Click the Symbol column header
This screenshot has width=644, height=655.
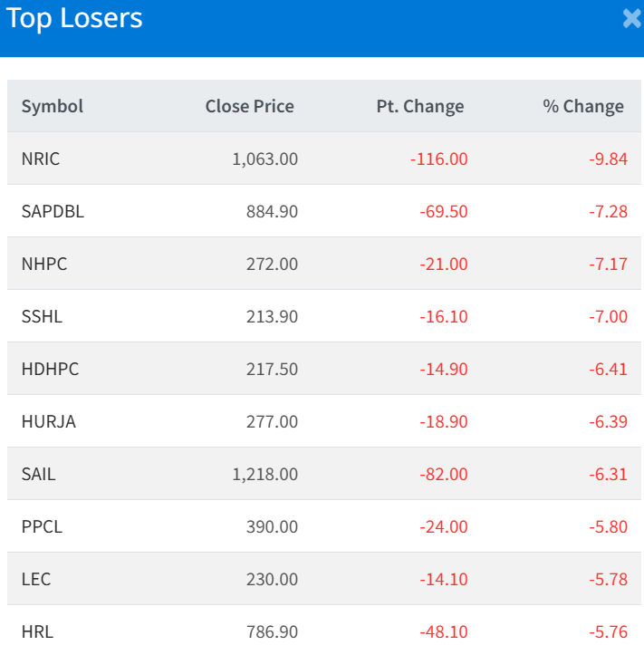(53, 106)
